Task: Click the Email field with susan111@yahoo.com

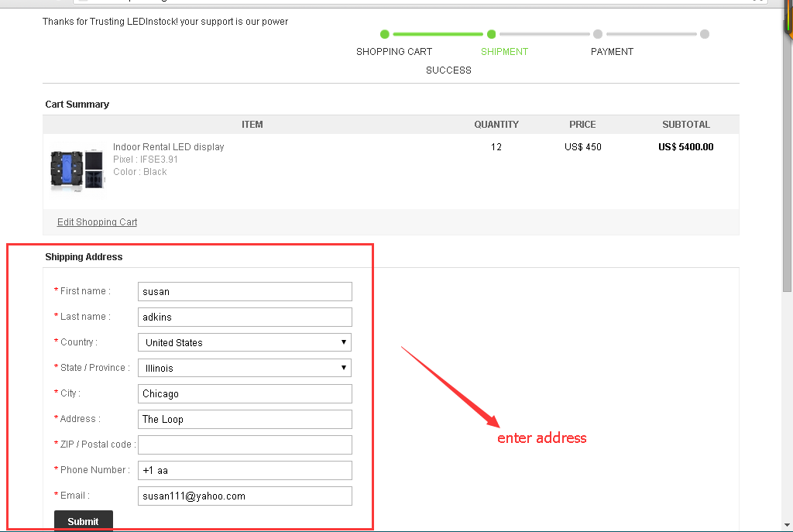Action: coord(245,496)
